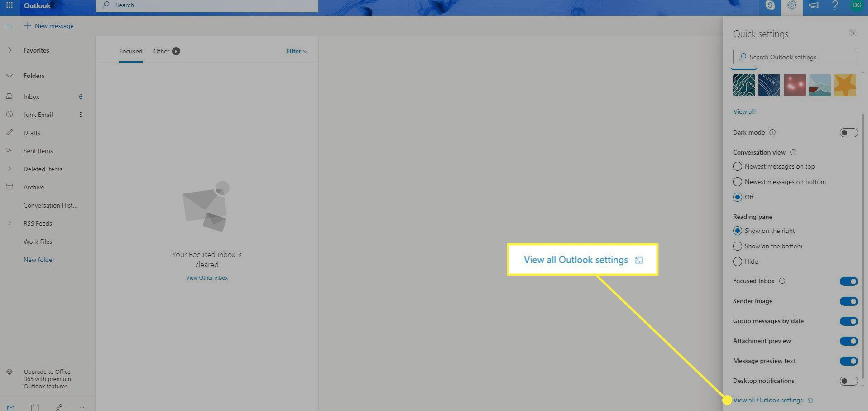
Task: Expand the Favorites section
Action: [x=10, y=50]
